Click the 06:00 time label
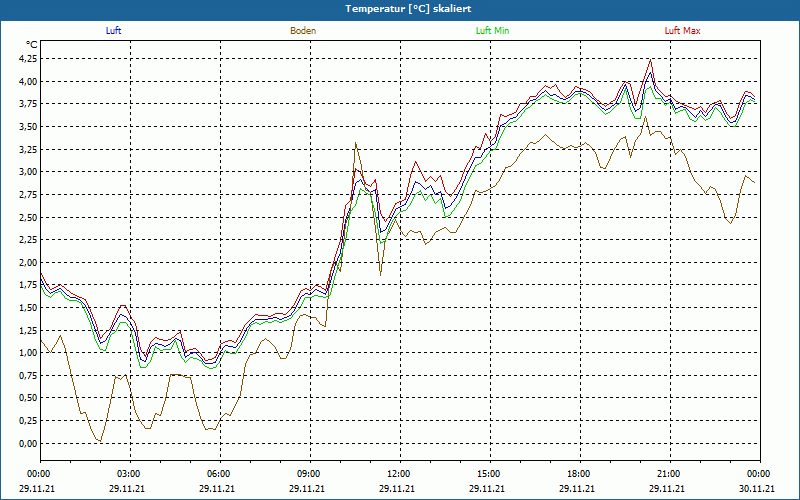This screenshot has width=800, height=500. click(x=220, y=474)
